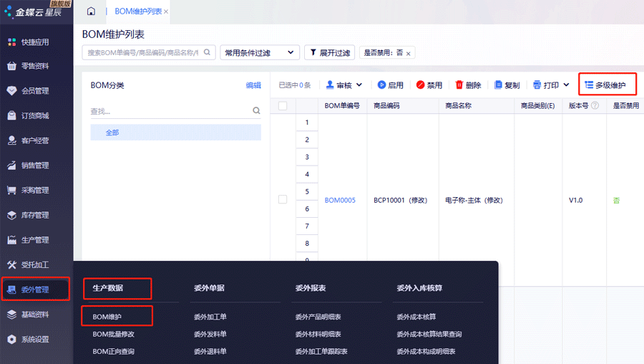Image resolution: width=644 pixels, height=364 pixels.
Task: Open 委外成本核算 menu item
Action: point(416,317)
